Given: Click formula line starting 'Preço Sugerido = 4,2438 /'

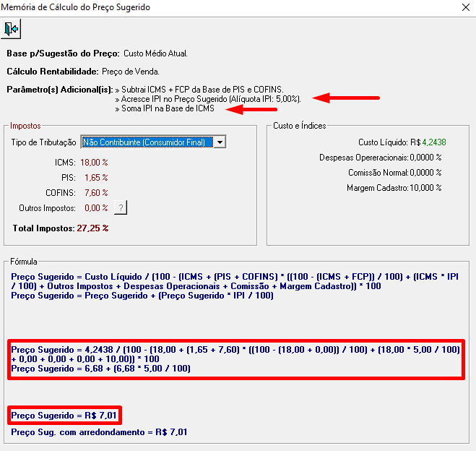Looking at the screenshot, I should coord(235,354).
